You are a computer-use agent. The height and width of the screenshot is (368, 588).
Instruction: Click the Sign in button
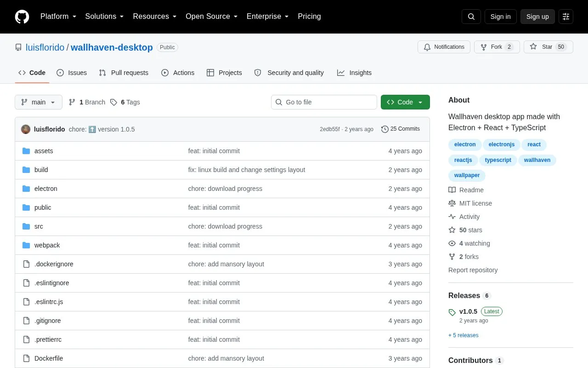click(501, 17)
